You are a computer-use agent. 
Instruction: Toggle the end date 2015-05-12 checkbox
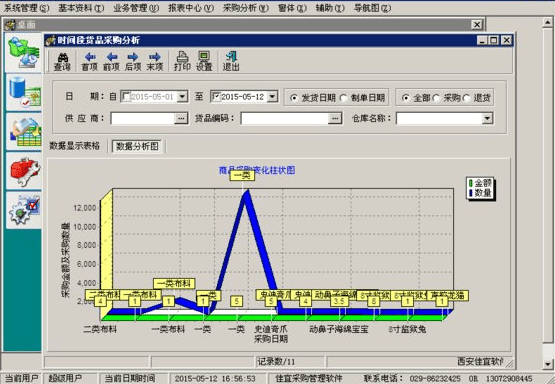click(216, 96)
